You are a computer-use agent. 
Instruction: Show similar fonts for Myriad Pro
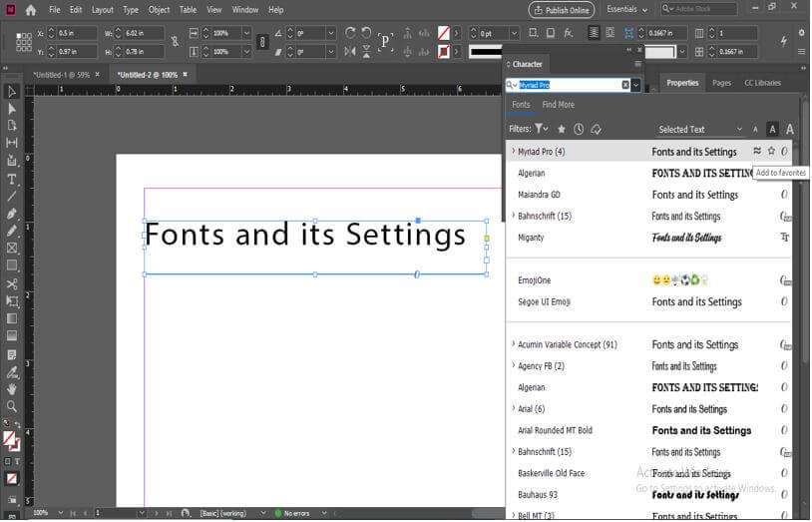click(x=757, y=152)
